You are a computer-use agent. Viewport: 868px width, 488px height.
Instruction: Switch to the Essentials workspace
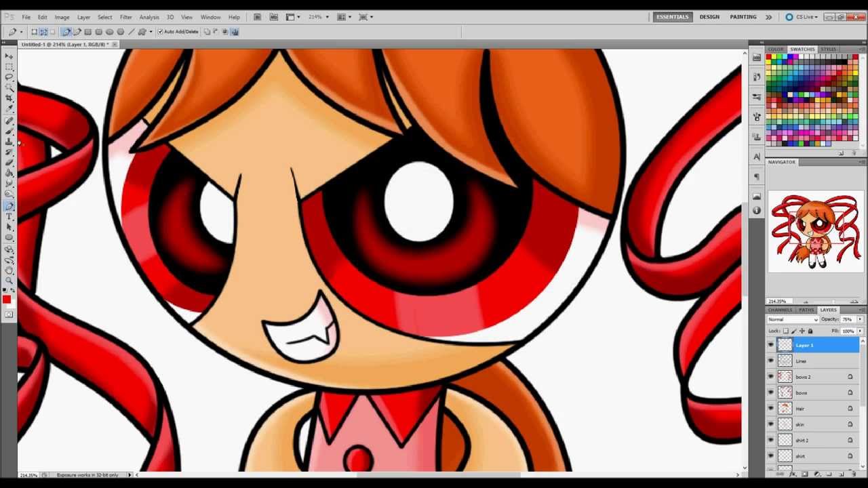(672, 17)
